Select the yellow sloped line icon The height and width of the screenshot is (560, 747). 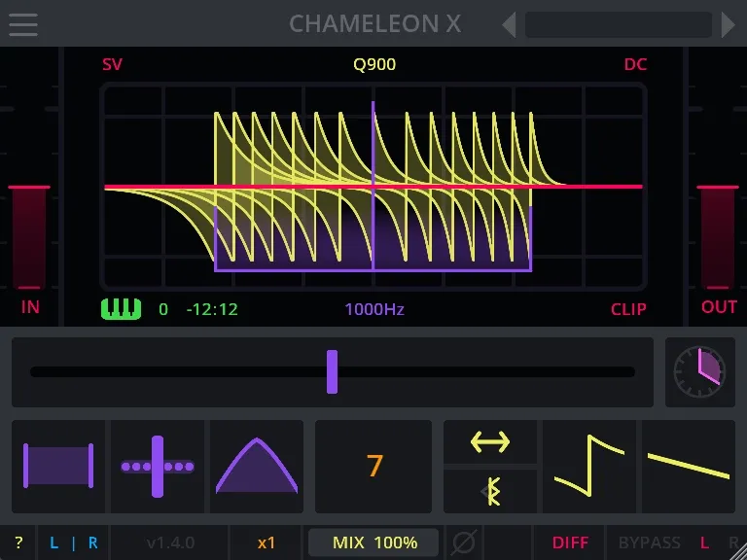pos(689,466)
